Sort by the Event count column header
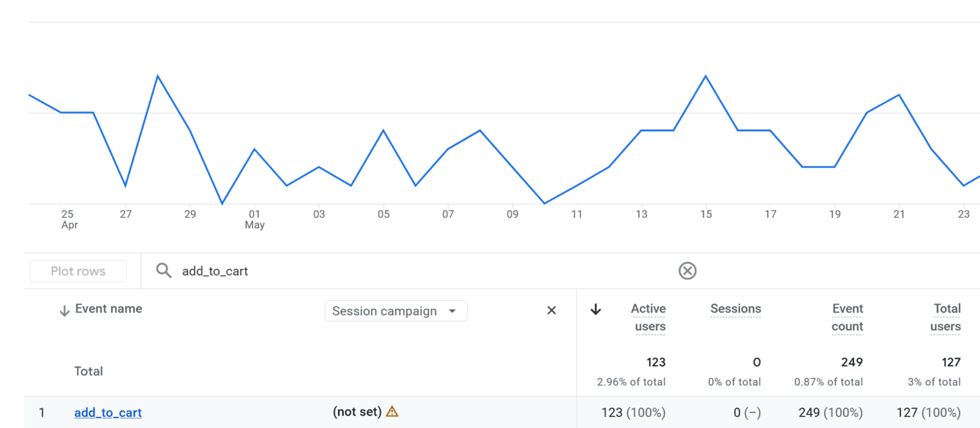Screen dimensions: 980x428 pyautogui.click(x=848, y=317)
